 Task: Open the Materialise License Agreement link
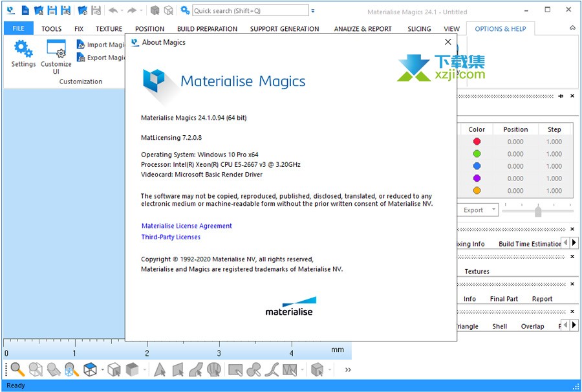(187, 226)
